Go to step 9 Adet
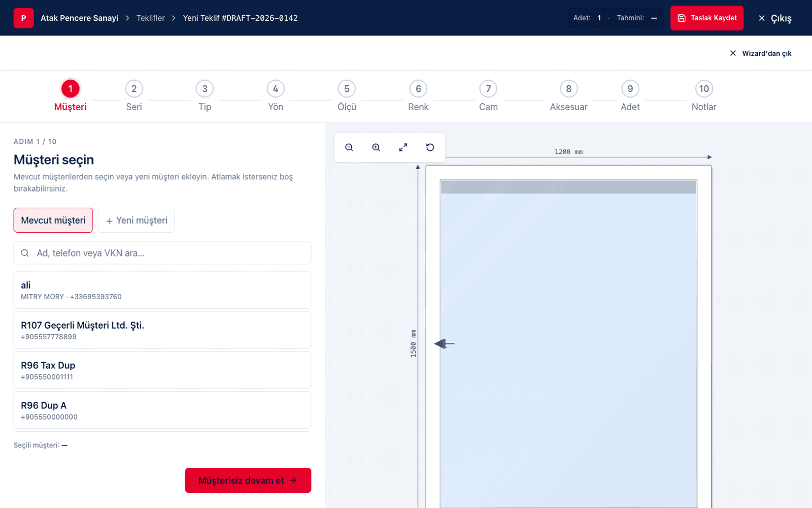Image resolution: width=812 pixels, height=508 pixels. pyautogui.click(x=630, y=96)
